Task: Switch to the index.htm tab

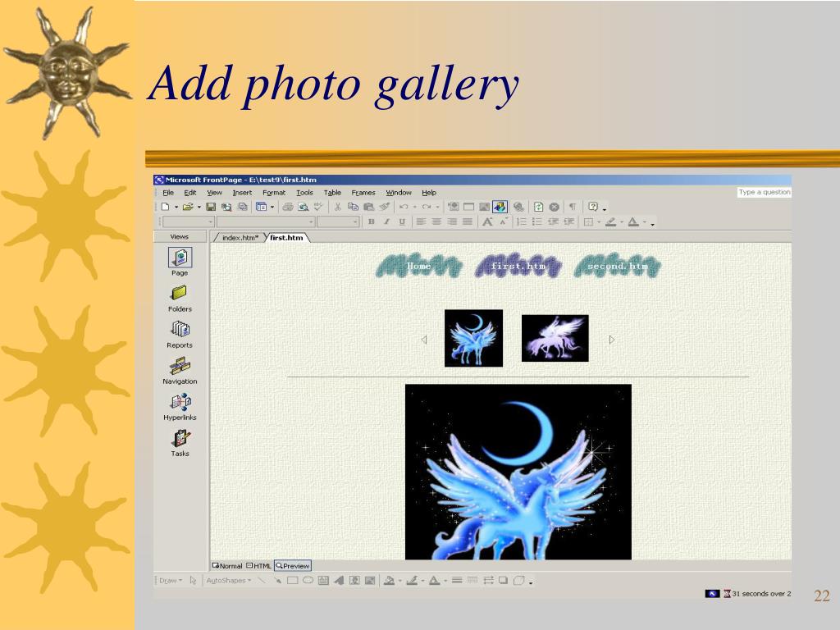Action: [x=240, y=237]
